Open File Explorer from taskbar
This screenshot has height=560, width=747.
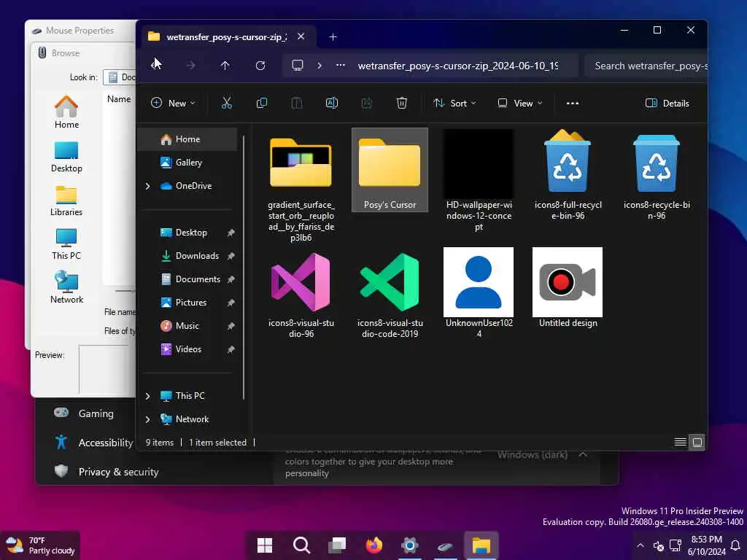pyautogui.click(x=481, y=545)
